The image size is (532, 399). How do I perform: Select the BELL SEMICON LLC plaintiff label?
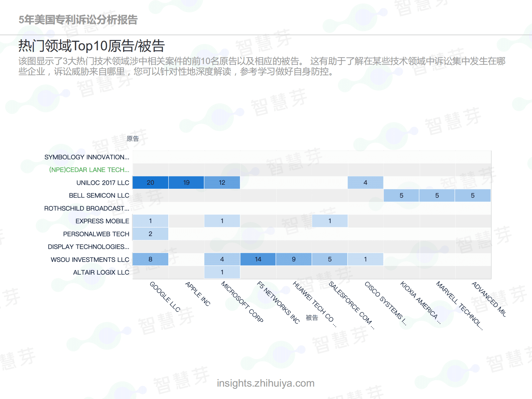pos(99,195)
